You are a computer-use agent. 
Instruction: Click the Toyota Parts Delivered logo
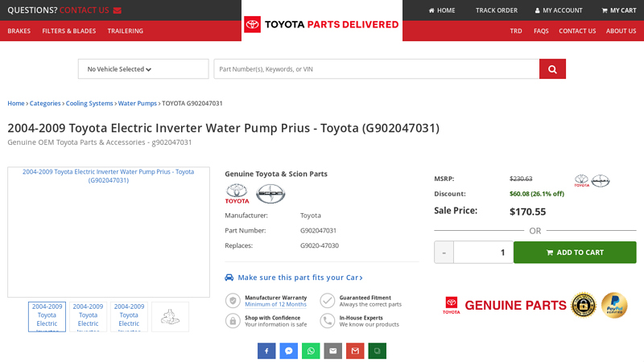pos(322,24)
